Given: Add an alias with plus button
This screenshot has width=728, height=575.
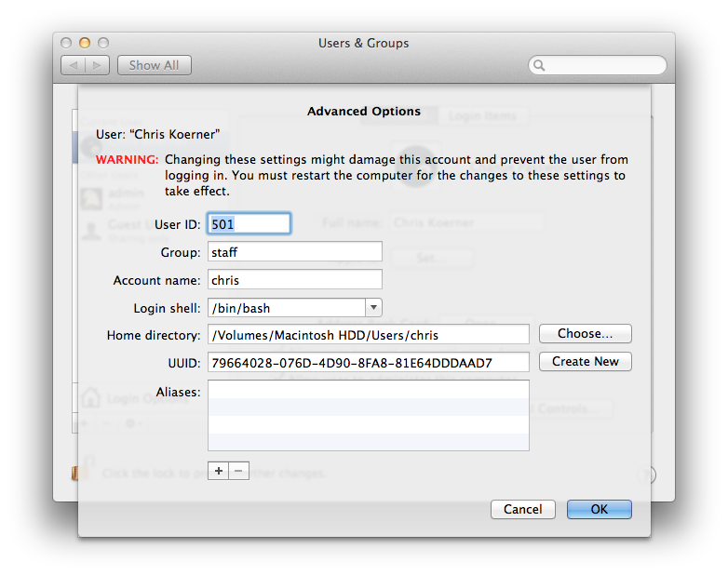Looking at the screenshot, I should click(218, 471).
